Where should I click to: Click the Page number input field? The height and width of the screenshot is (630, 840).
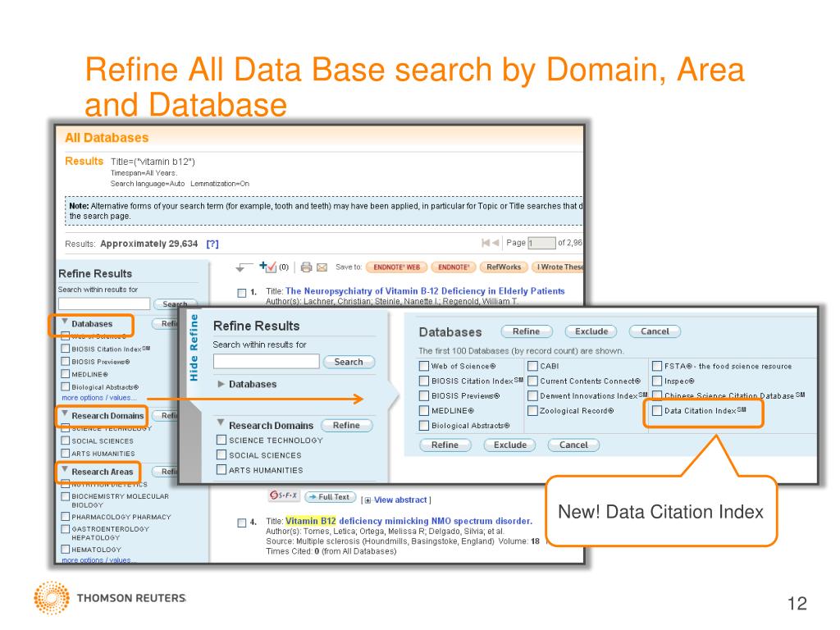point(541,243)
